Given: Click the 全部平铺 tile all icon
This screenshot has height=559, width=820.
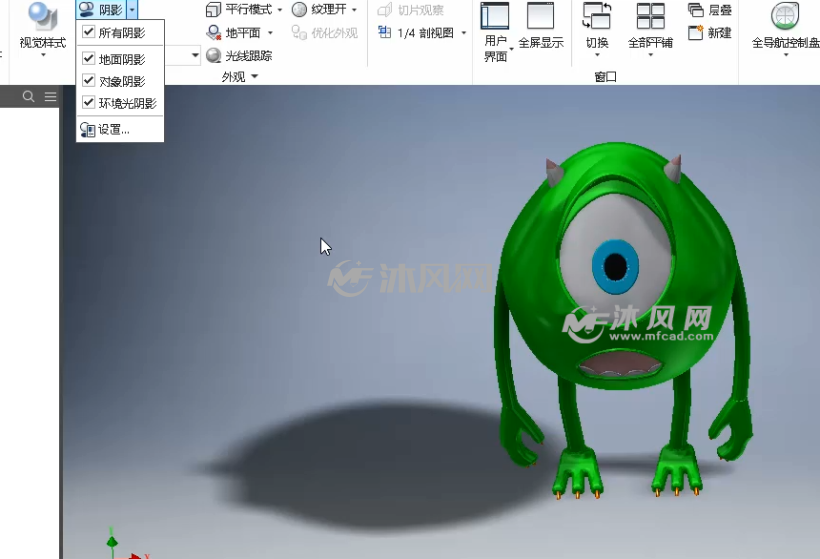Looking at the screenshot, I should [651, 16].
